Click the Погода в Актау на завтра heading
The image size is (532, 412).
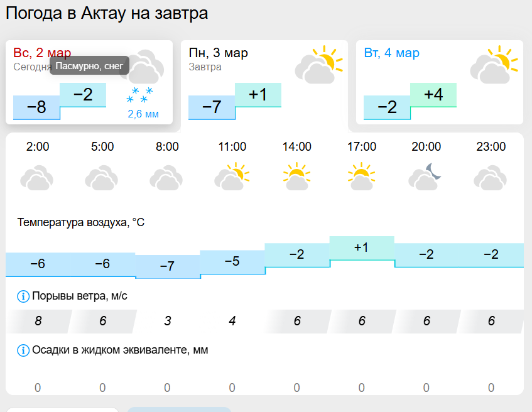(107, 13)
